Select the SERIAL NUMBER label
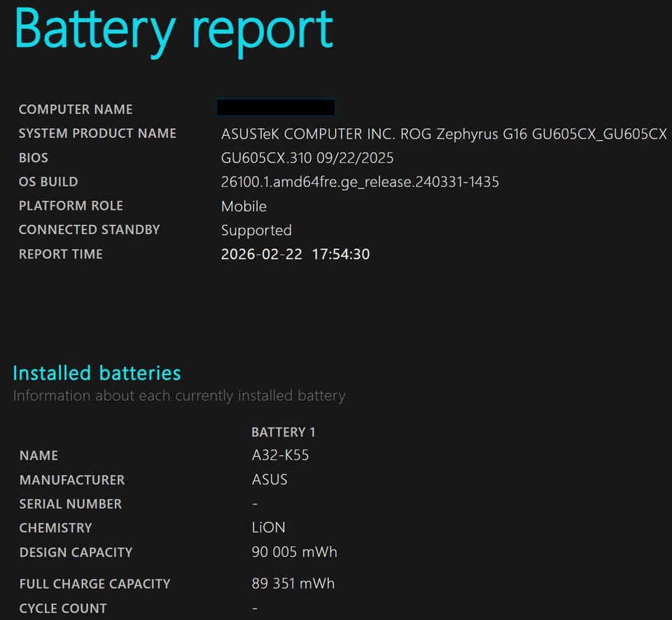 coord(70,504)
